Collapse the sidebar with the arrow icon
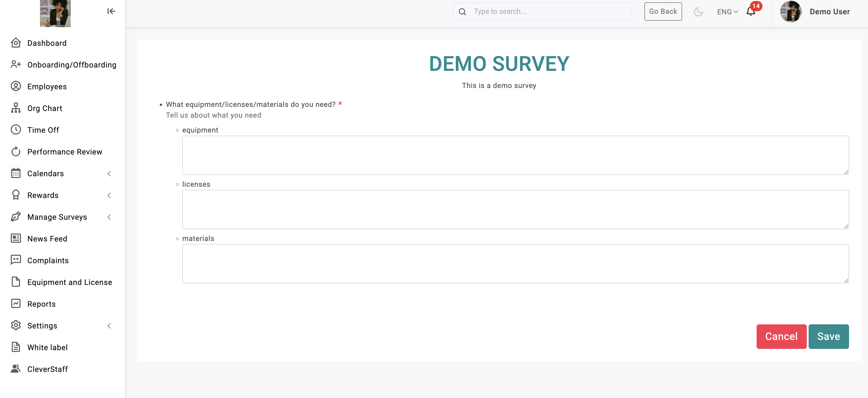 coord(111,12)
